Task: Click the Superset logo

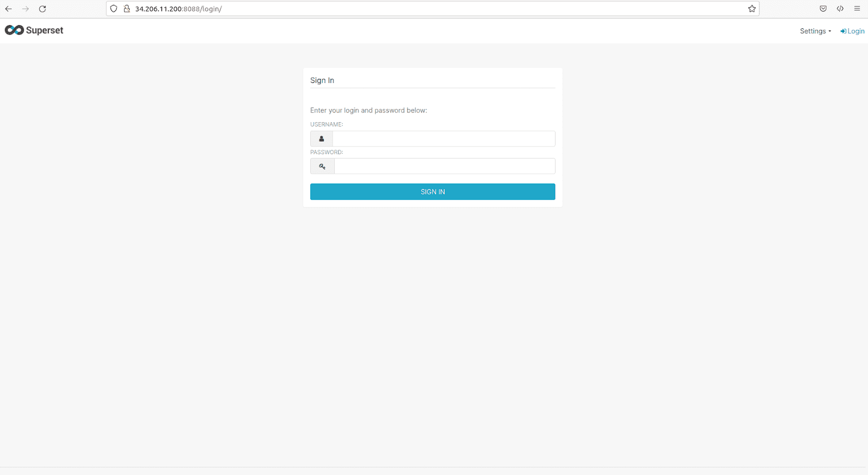Action: click(x=34, y=30)
